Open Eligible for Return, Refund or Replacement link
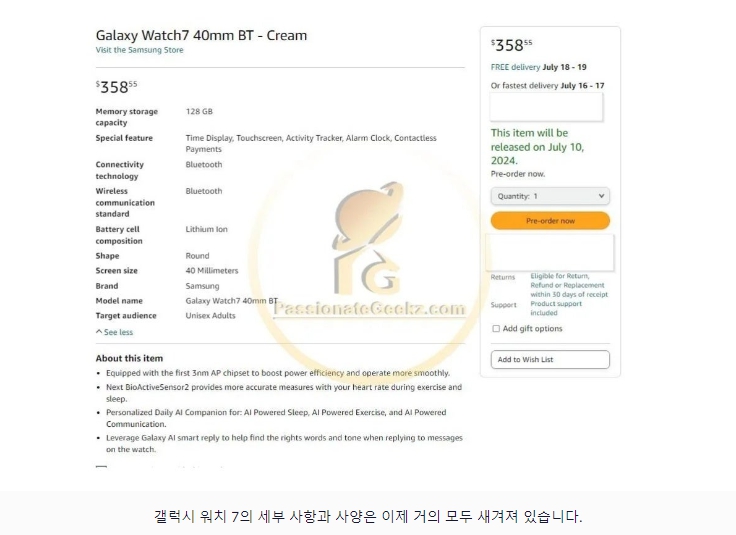The height and width of the screenshot is (535, 736). click(569, 285)
